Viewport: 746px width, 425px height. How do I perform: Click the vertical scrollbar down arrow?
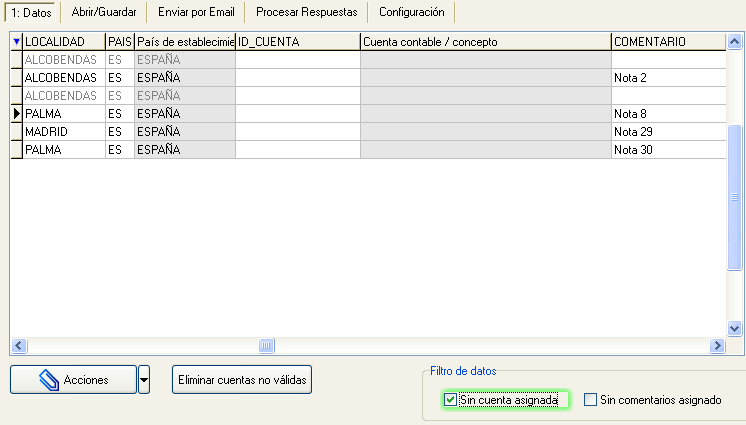coord(734,328)
